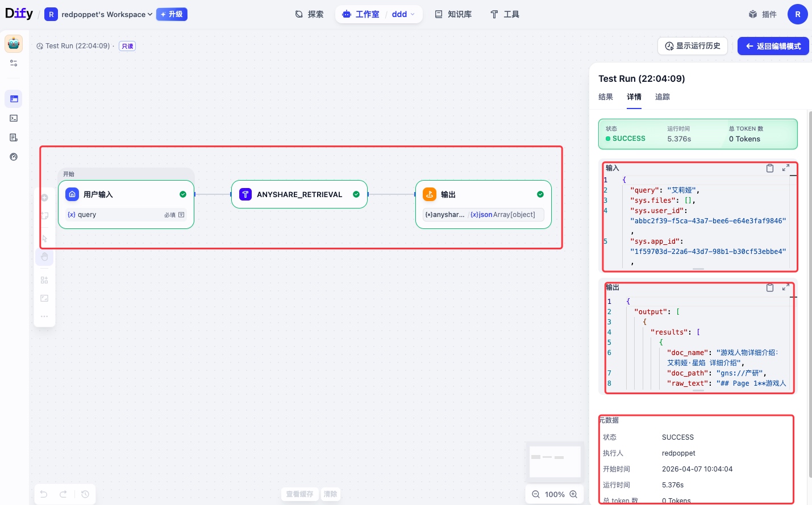
Task: Copy the 输入 JSON with clipboard icon
Action: tap(770, 168)
